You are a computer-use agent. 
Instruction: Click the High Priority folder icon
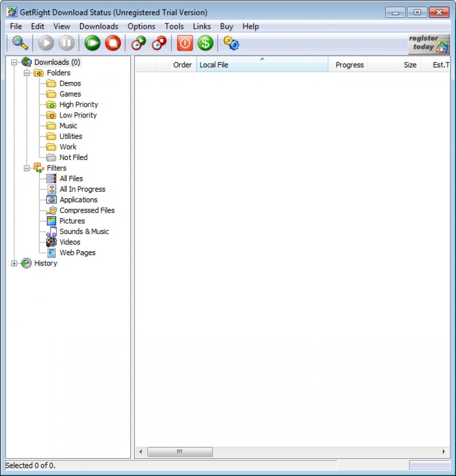tap(51, 105)
